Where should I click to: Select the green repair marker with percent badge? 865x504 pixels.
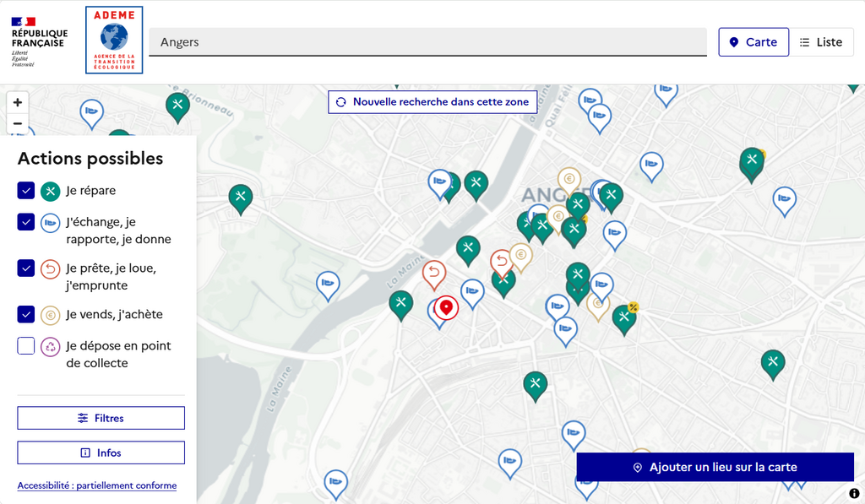tap(624, 318)
